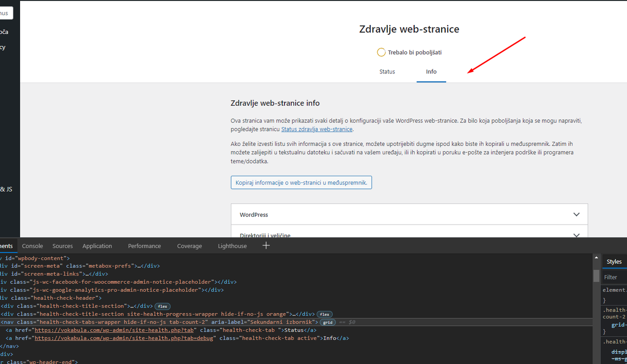Click the flex badge after health-check-title-section row
Viewport: 627px width, 364px height.
pyautogui.click(x=163, y=306)
